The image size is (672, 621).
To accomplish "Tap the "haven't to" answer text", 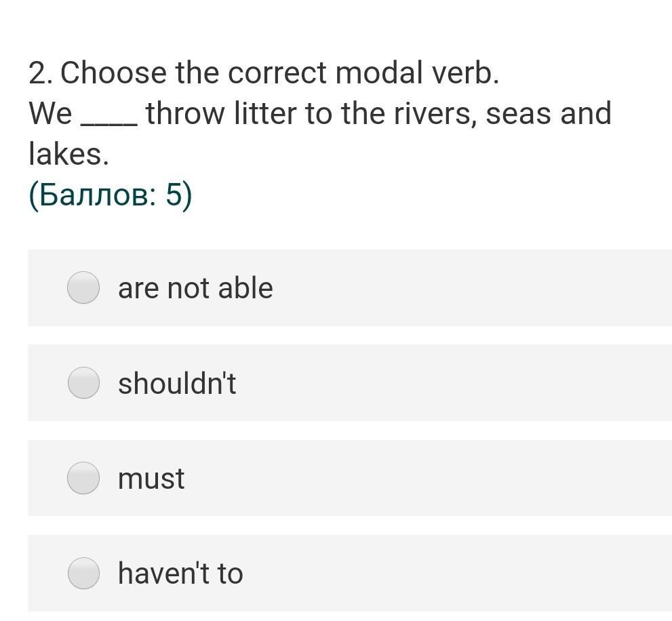I will tap(180, 573).
